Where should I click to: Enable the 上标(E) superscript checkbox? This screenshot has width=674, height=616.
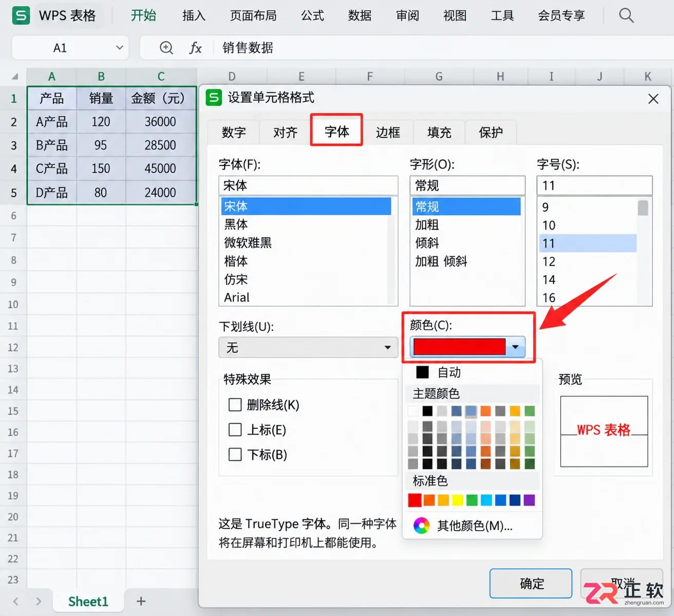(235, 430)
